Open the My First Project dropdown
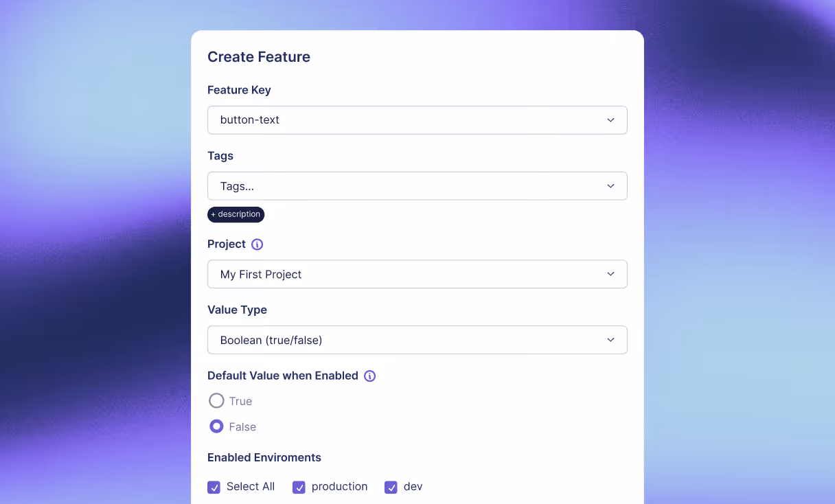This screenshot has width=835, height=504. point(417,273)
